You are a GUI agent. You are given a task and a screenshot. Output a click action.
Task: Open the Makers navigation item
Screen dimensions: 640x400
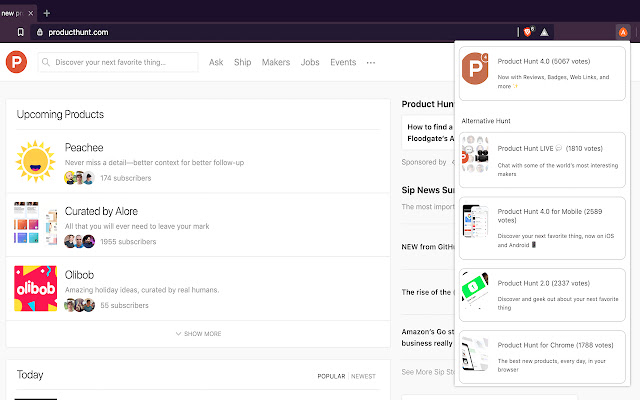[x=276, y=62]
